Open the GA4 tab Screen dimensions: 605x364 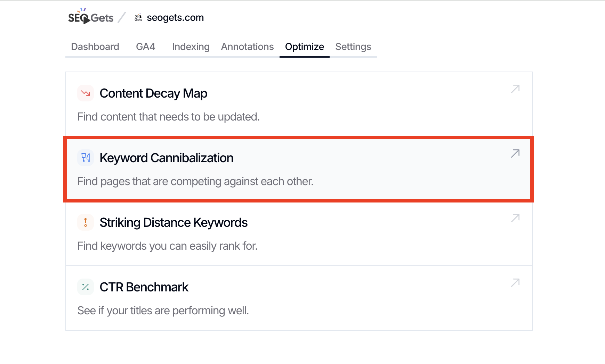click(145, 47)
